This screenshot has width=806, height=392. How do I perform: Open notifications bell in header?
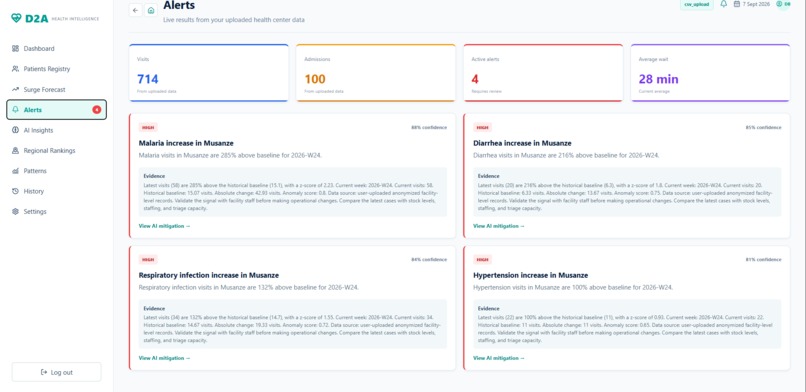tap(724, 4)
